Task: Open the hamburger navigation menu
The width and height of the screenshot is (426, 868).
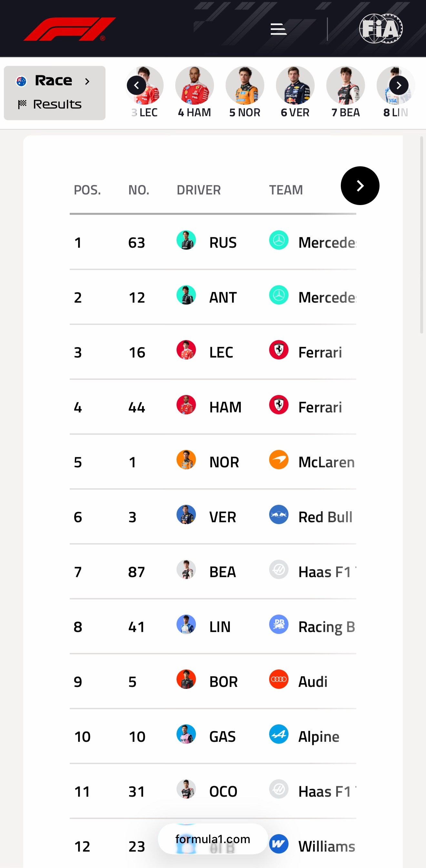Action: (279, 29)
